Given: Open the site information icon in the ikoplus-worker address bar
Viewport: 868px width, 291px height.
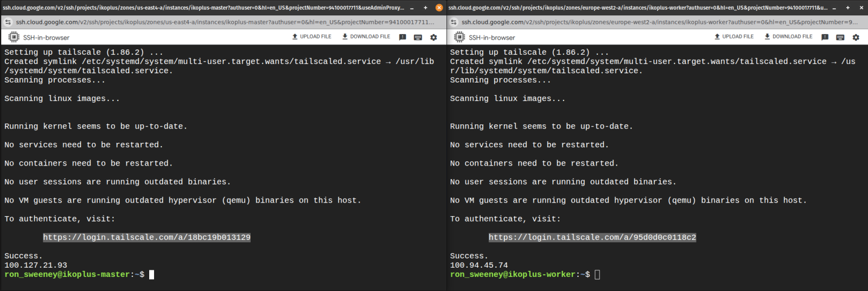Looking at the screenshot, I should coord(454,22).
